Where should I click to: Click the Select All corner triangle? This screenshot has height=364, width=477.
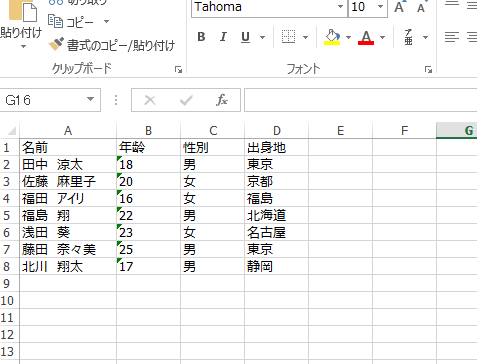pos(11,130)
